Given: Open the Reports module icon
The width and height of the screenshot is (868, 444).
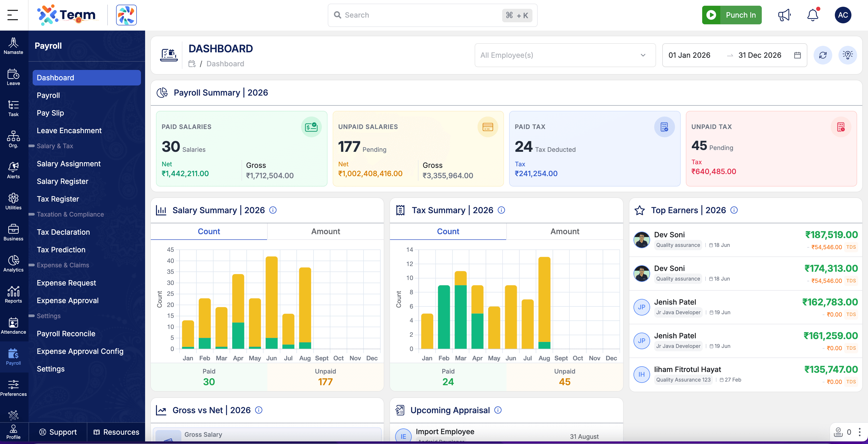Looking at the screenshot, I should pyautogui.click(x=13, y=295).
